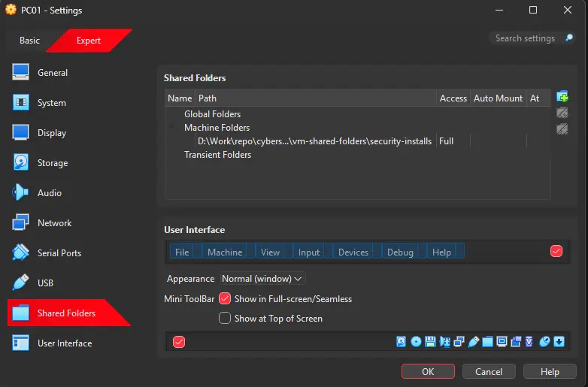Click the keyboard down-arrow status bar icon

coord(559,342)
